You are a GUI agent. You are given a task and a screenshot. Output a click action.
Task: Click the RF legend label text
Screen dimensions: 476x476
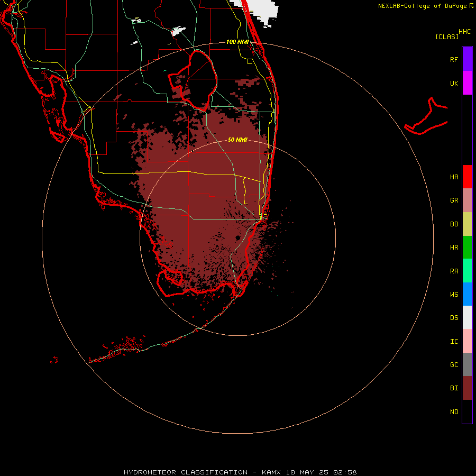(x=454, y=59)
